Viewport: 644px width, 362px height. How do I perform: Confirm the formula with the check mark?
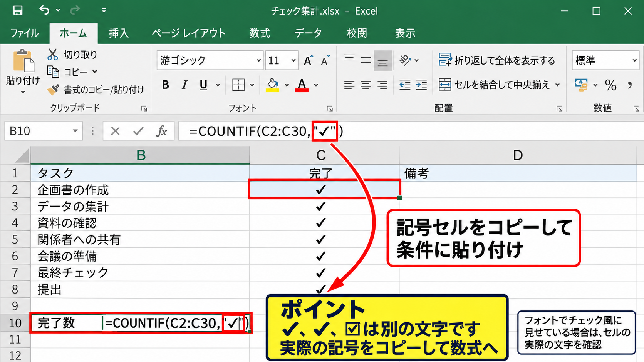(x=138, y=131)
